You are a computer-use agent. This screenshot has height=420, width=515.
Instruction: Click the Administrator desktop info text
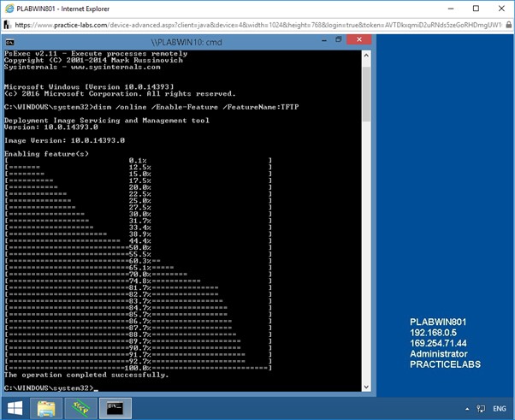tap(439, 353)
